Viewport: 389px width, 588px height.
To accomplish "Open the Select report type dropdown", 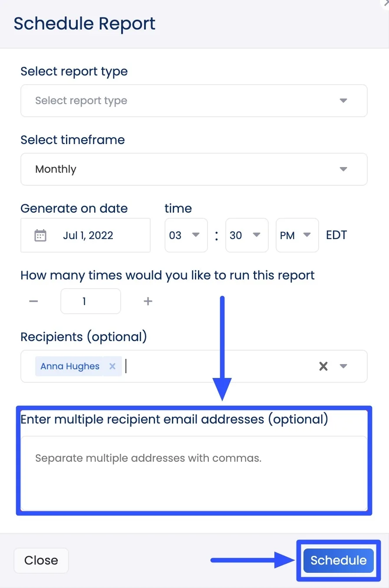I will [x=194, y=100].
